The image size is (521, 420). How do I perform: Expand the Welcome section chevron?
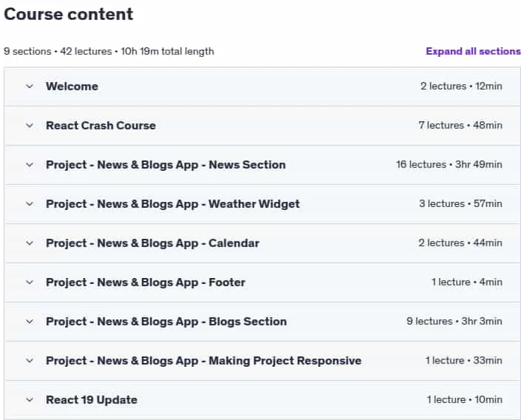point(30,87)
